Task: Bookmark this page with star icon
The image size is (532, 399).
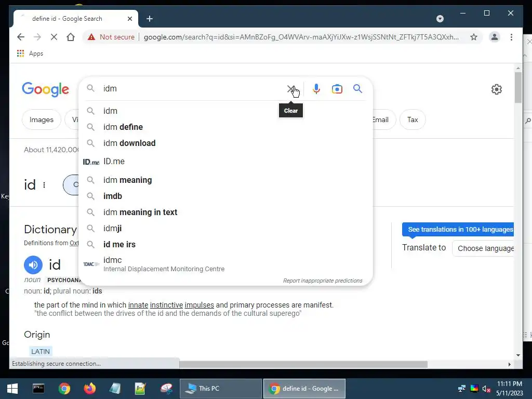Action: [x=474, y=37]
